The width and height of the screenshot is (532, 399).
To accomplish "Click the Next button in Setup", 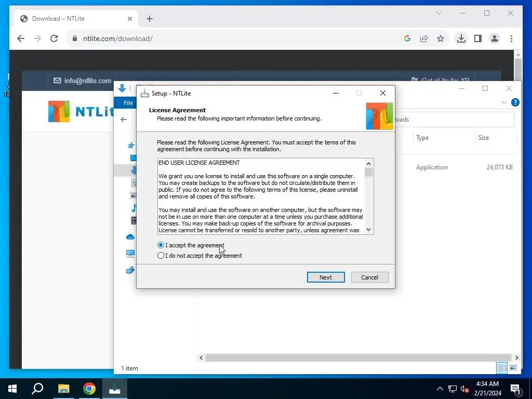I will pos(326,277).
